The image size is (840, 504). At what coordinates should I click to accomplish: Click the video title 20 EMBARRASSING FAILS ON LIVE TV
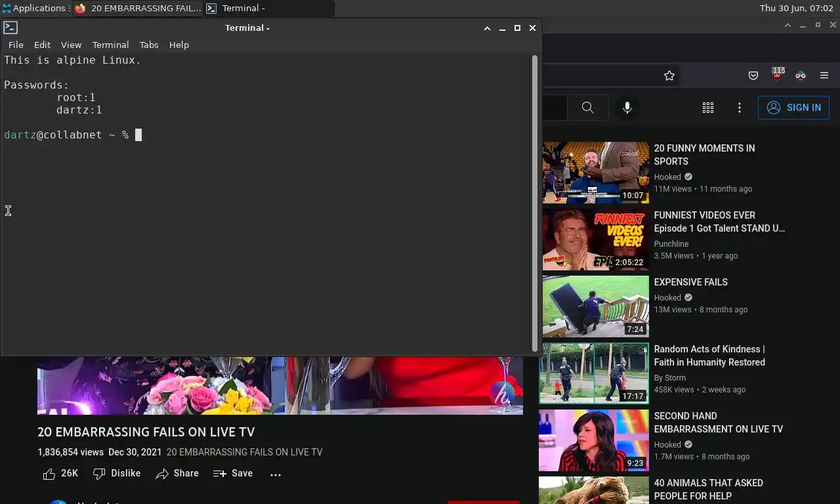tap(146, 432)
